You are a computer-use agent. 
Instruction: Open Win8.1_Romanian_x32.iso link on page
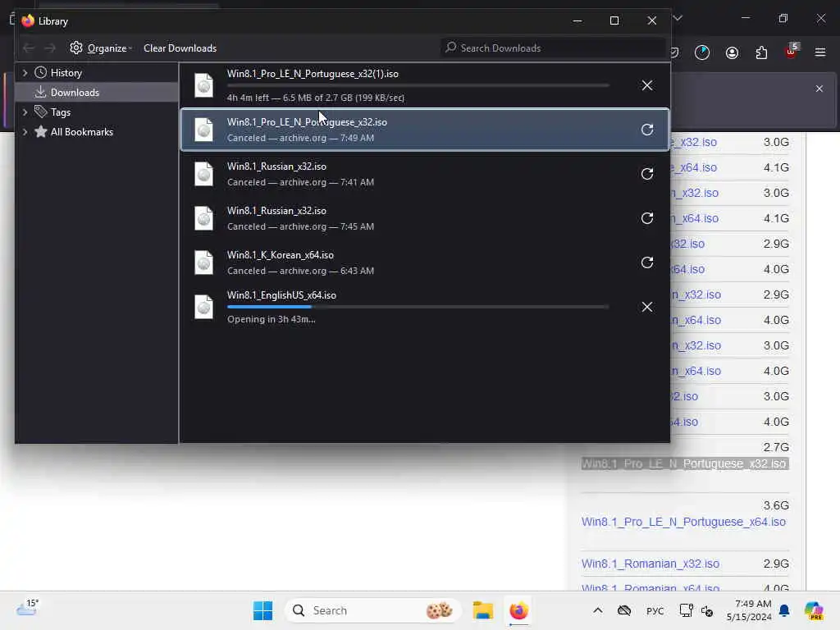651,564
